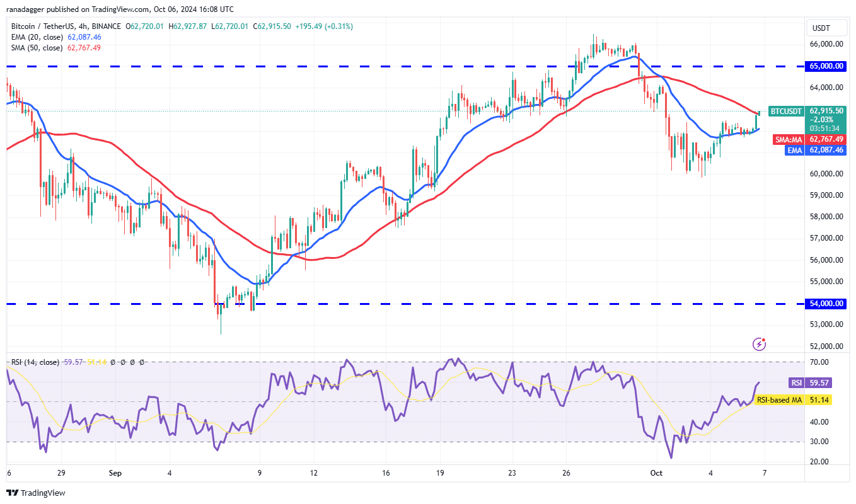Click the yellow RSI-based MA label
Screen dimensions: 856x504
(x=780, y=399)
